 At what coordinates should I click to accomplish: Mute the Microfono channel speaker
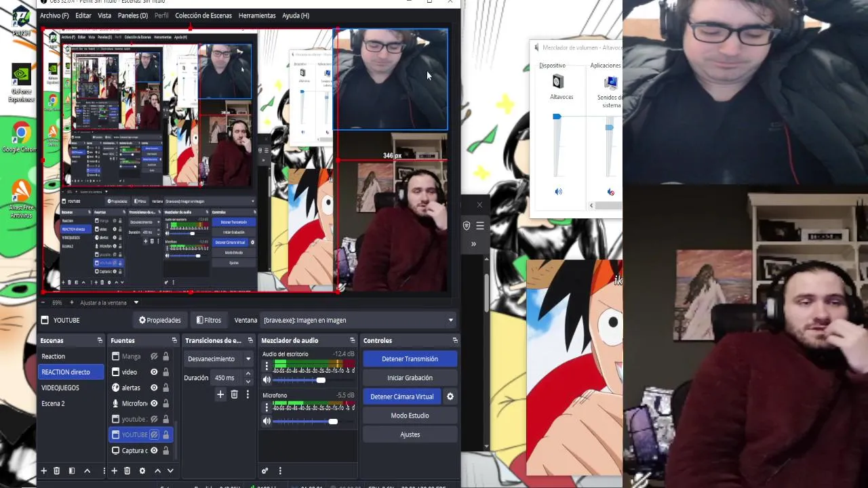click(x=267, y=421)
